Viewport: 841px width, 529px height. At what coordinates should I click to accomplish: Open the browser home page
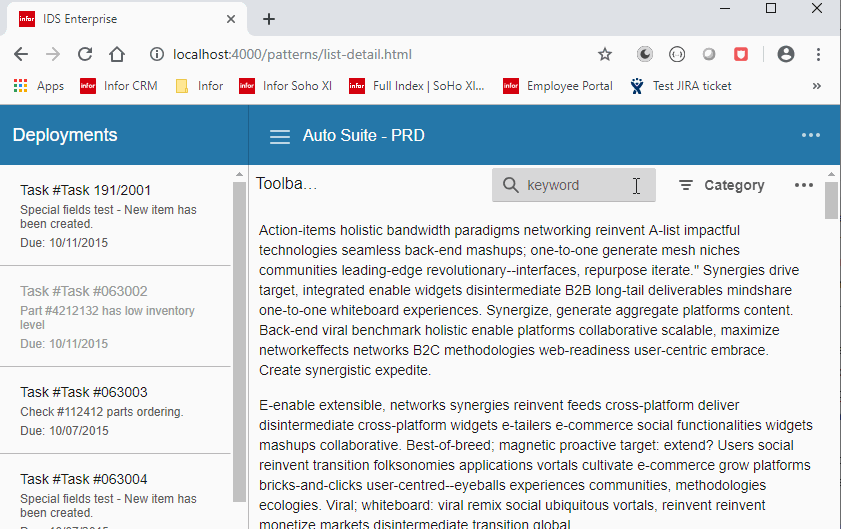pos(117,54)
